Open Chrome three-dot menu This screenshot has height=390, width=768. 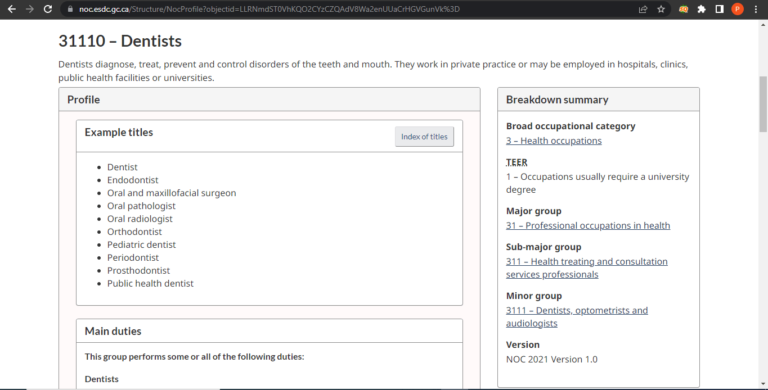[x=756, y=9]
